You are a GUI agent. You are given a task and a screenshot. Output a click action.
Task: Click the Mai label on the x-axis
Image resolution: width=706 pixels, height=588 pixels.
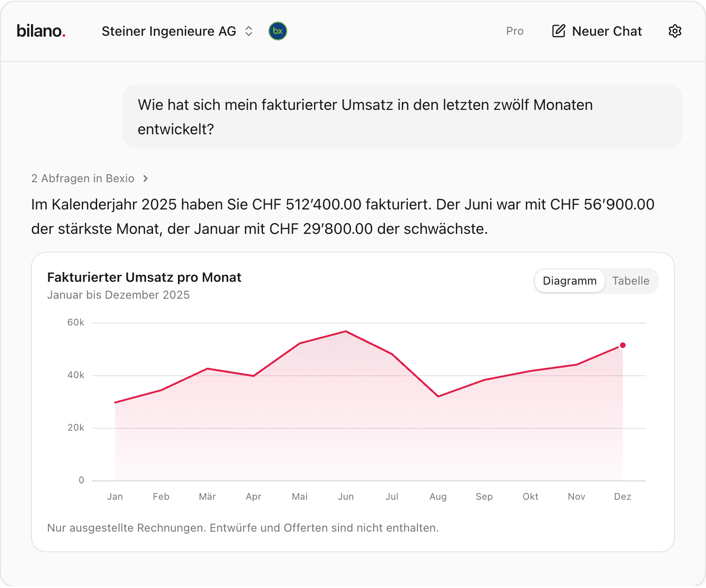(x=300, y=496)
